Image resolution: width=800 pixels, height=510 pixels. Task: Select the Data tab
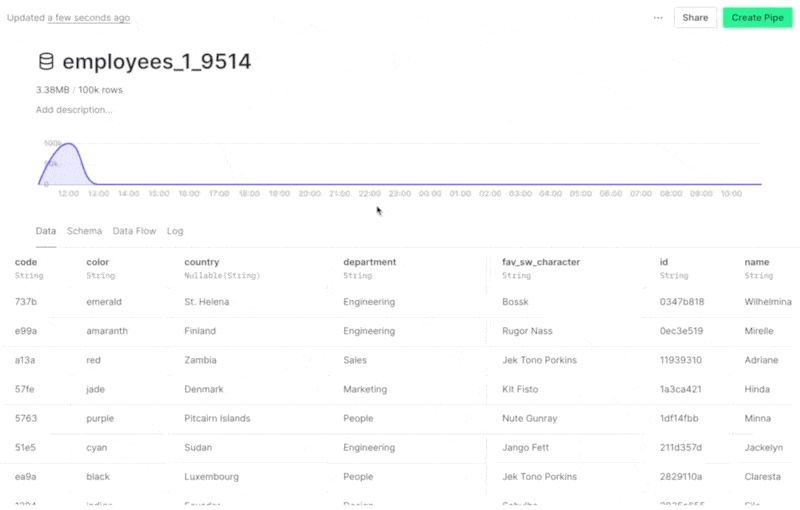(x=46, y=231)
